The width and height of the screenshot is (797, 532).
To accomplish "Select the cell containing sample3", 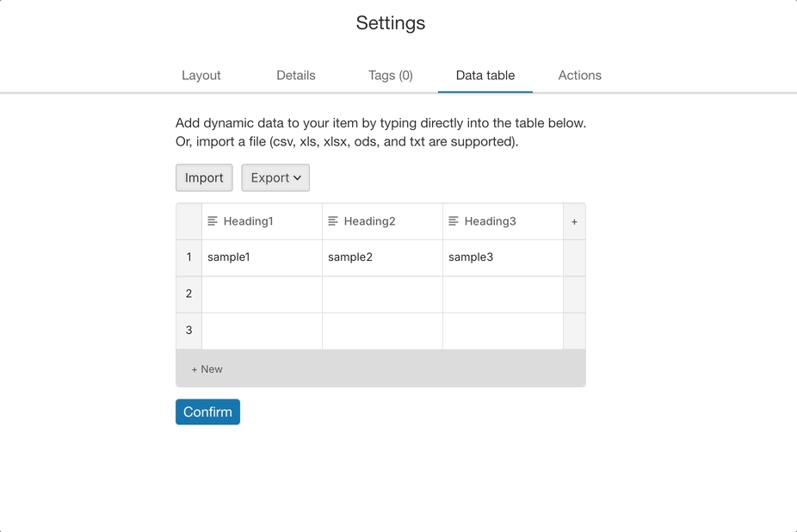I will [x=503, y=257].
